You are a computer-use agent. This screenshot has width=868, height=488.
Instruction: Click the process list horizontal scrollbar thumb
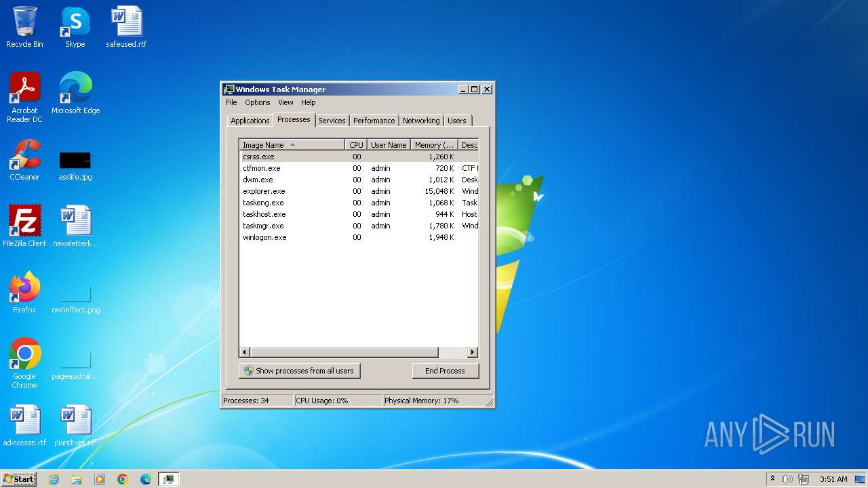pyautogui.click(x=344, y=352)
